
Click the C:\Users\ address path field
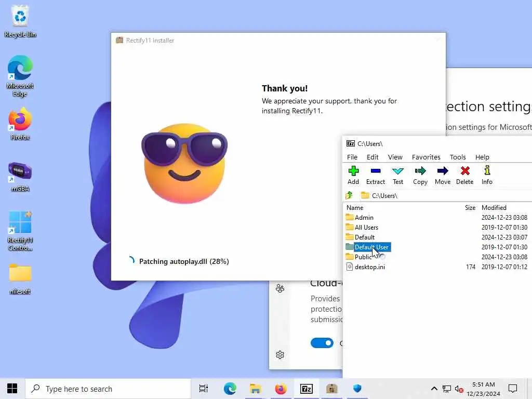point(445,195)
